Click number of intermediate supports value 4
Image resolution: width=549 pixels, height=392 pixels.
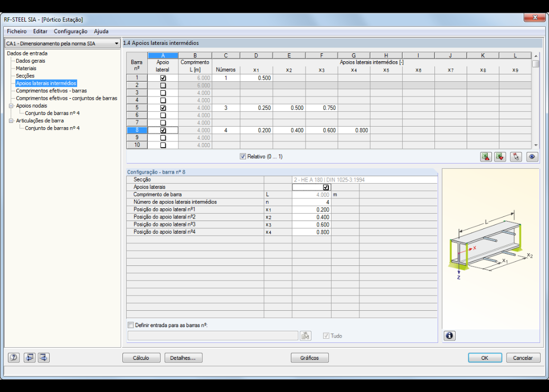[x=311, y=202]
